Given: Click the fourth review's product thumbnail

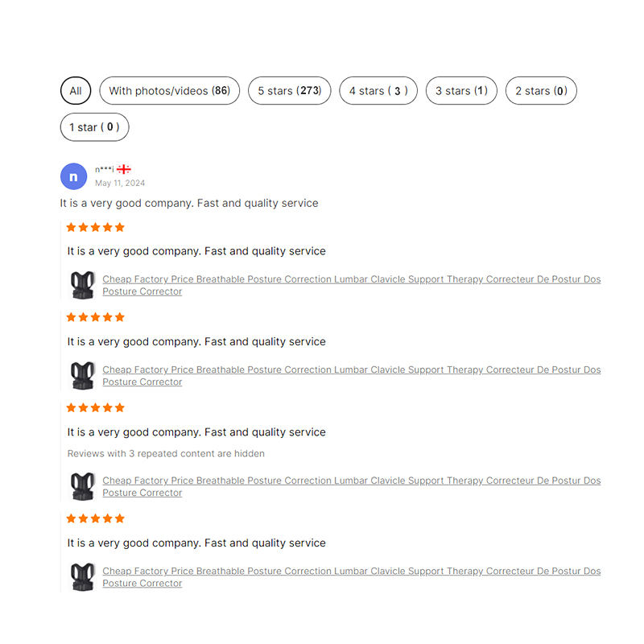Looking at the screenshot, I should [82, 576].
